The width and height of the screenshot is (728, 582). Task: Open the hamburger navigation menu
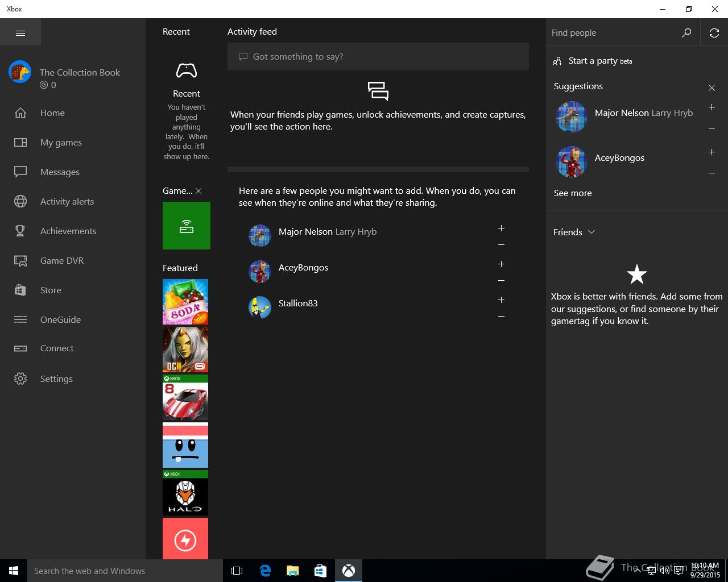[x=20, y=33]
